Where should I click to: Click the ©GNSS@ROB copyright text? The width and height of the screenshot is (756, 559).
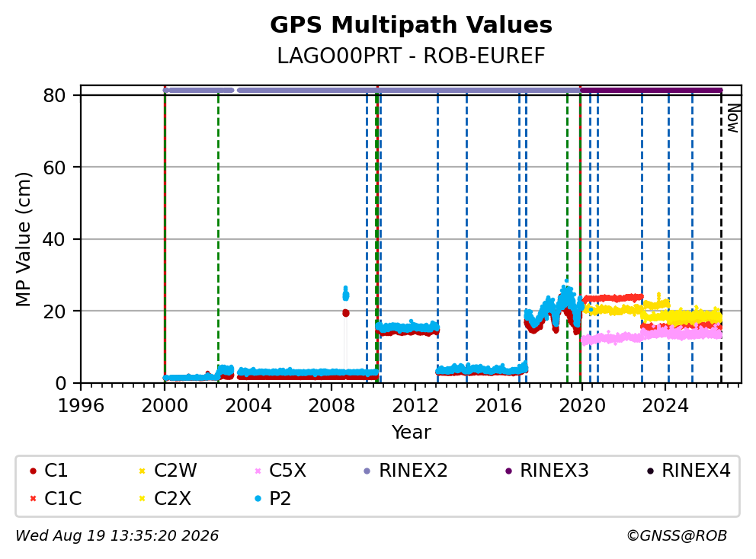pos(677,535)
